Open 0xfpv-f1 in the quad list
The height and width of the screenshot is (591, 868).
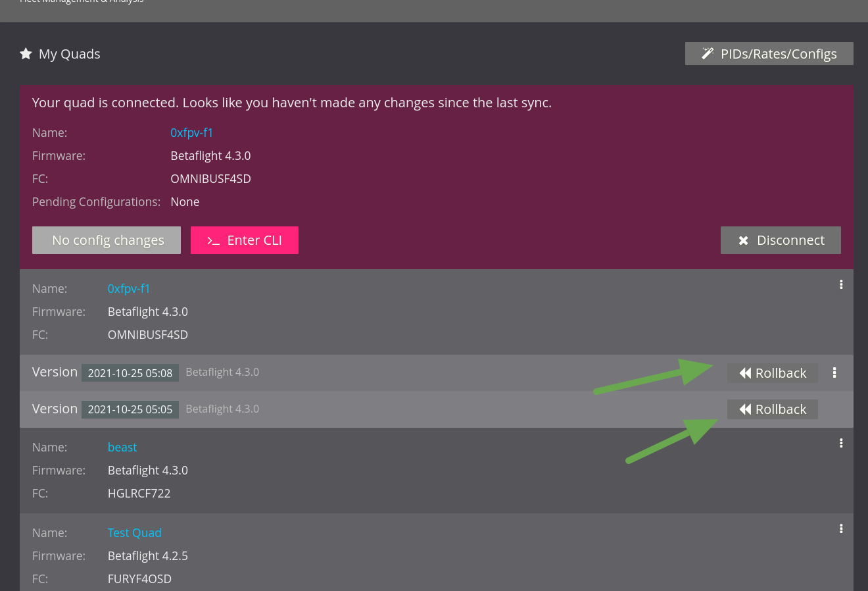point(129,288)
